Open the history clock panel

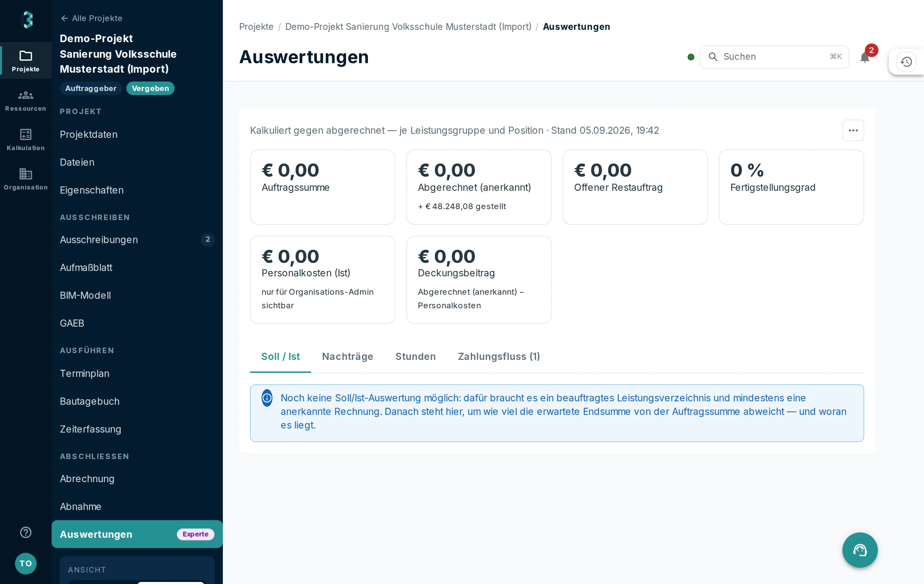point(906,62)
